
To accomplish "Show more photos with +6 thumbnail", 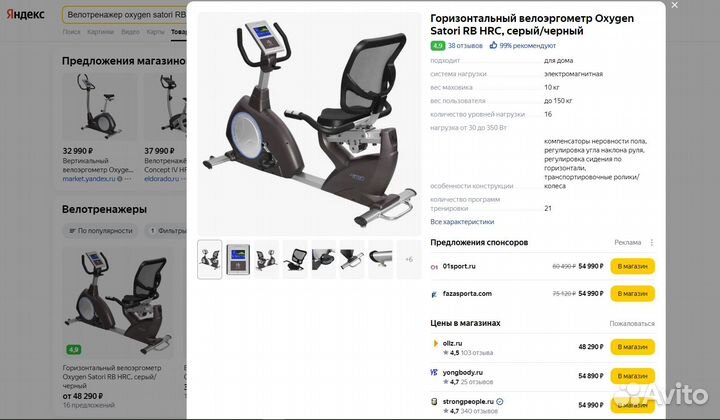I will coord(409,259).
